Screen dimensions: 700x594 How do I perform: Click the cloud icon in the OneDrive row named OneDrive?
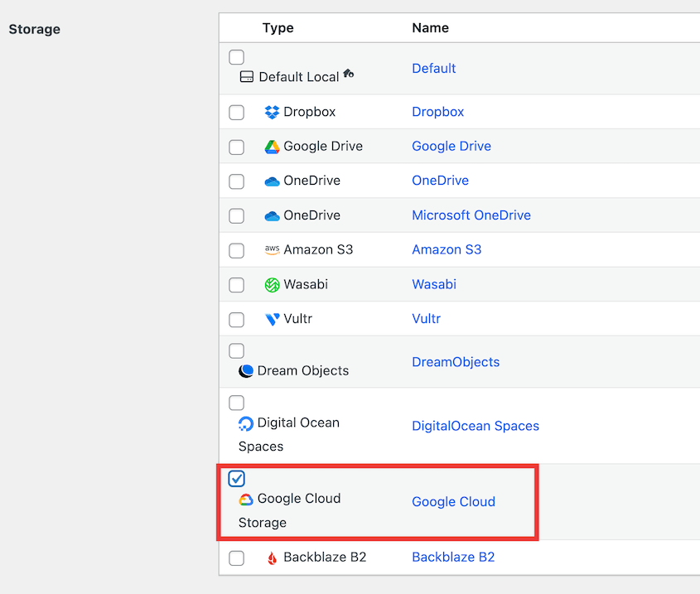(272, 181)
